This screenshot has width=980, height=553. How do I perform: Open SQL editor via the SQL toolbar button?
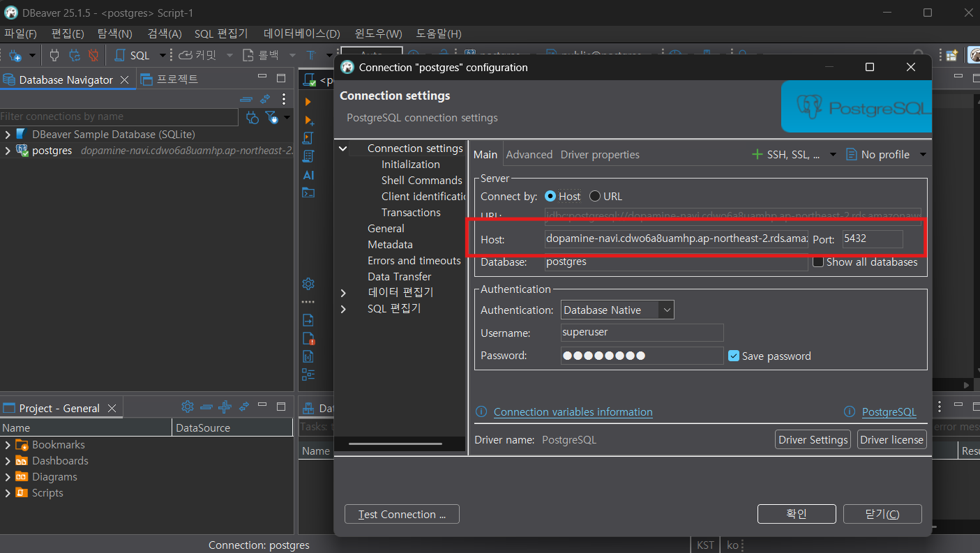tap(133, 55)
